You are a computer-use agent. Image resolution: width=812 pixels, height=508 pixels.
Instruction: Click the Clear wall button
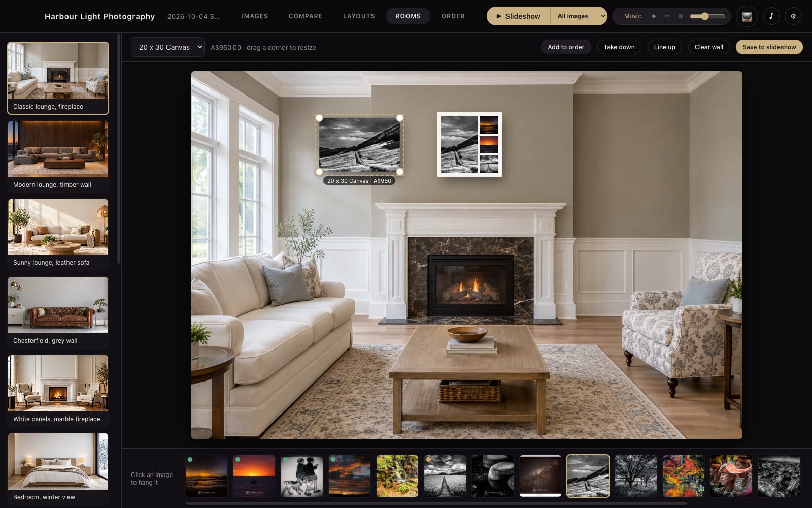click(708, 47)
